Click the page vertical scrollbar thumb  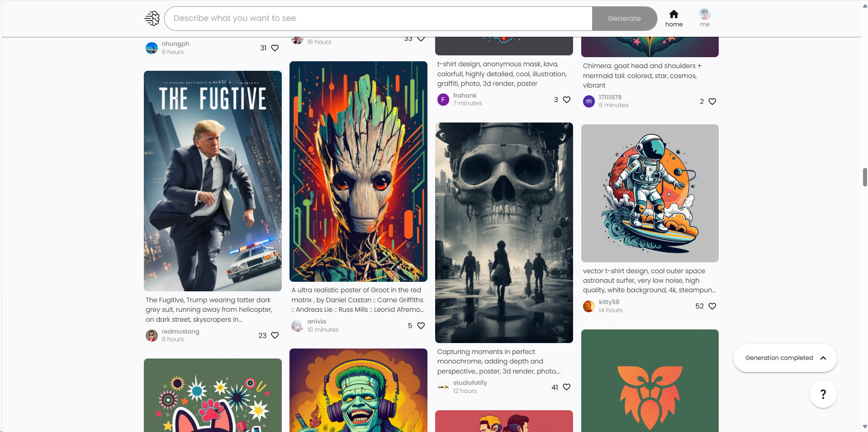(865, 177)
